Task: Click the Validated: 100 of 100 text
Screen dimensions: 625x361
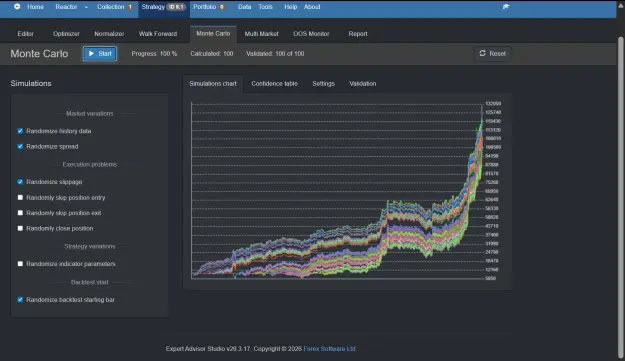Action: (275, 54)
